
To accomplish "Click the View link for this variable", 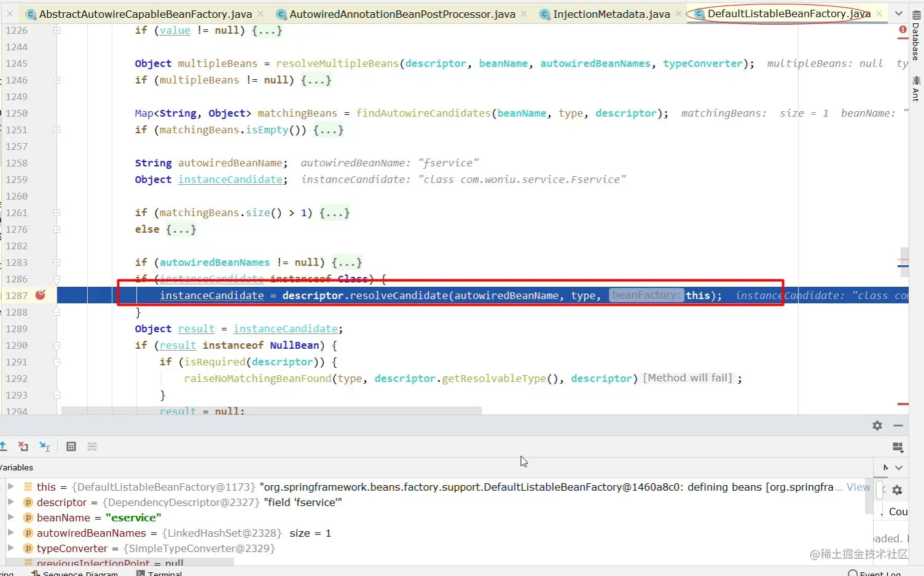I will click(x=858, y=487).
